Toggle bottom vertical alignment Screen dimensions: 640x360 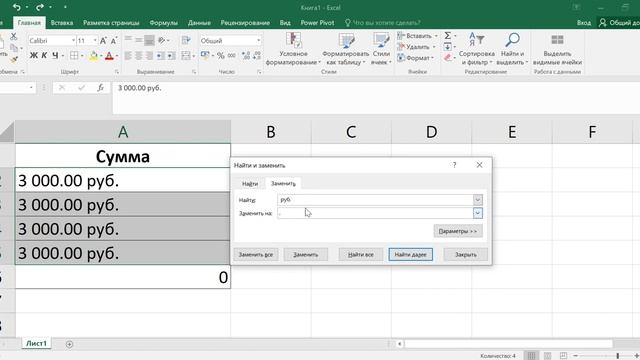tap(149, 40)
